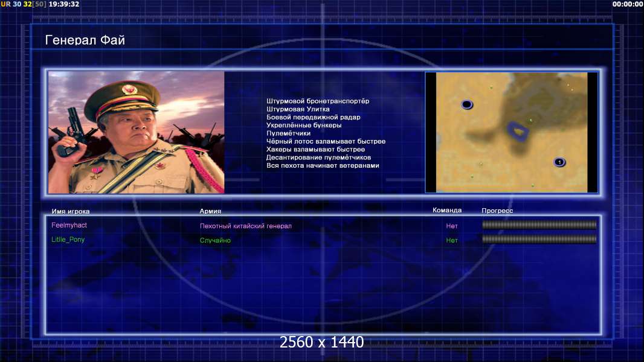Viewport: 644px width, 362px height.
Task: Click the 'Прогресс' column header
Action: tap(497, 211)
